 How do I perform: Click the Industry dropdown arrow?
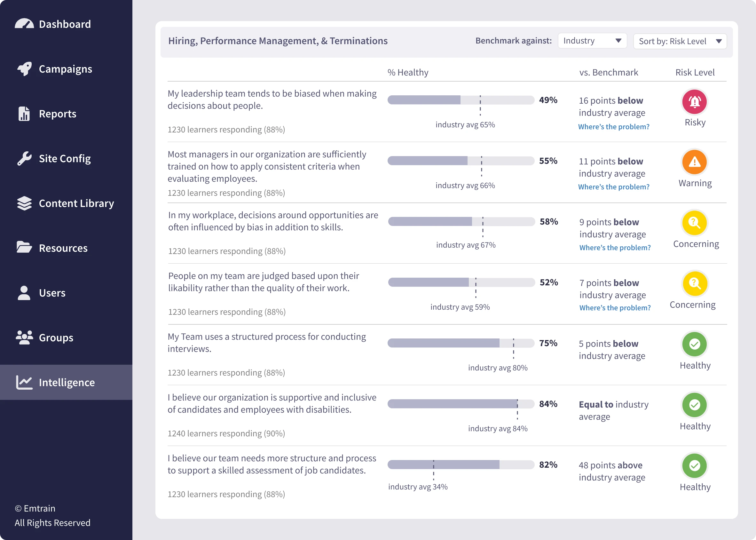(x=618, y=41)
